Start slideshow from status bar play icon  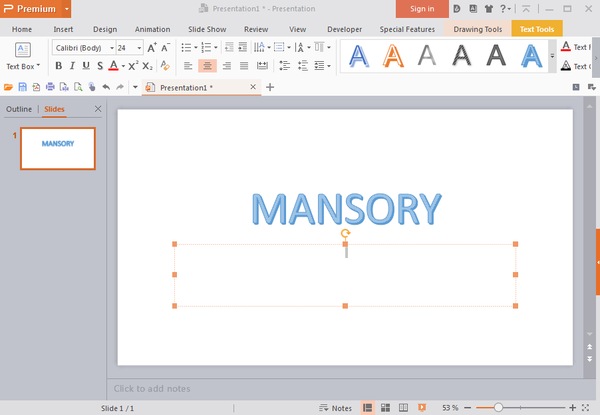click(421, 408)
